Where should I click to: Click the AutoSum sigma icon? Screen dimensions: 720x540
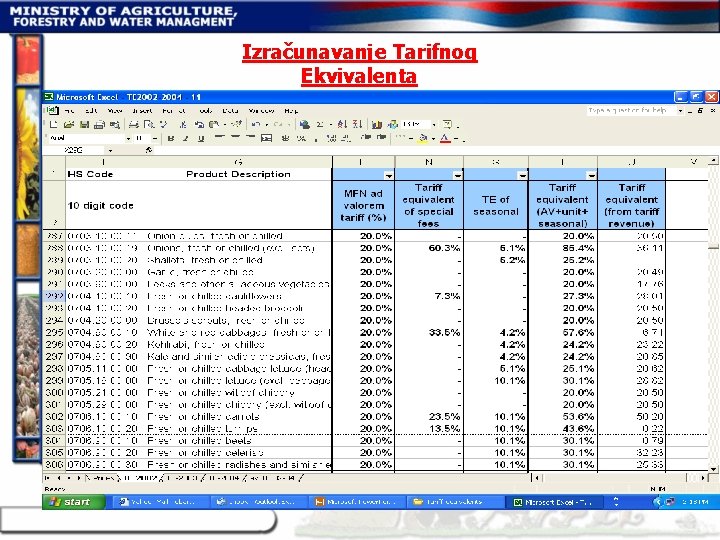tap(320, 124)
